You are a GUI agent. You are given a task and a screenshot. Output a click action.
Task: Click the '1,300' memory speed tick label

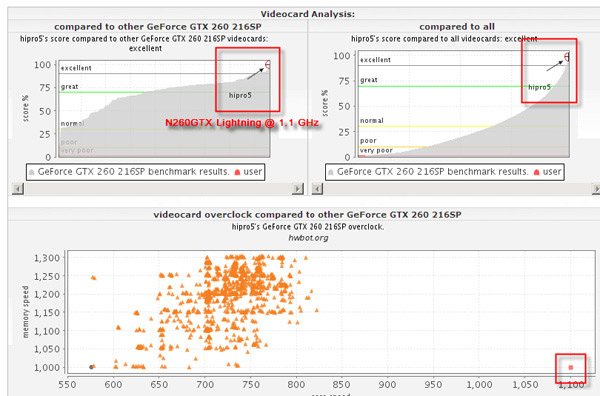47,258
